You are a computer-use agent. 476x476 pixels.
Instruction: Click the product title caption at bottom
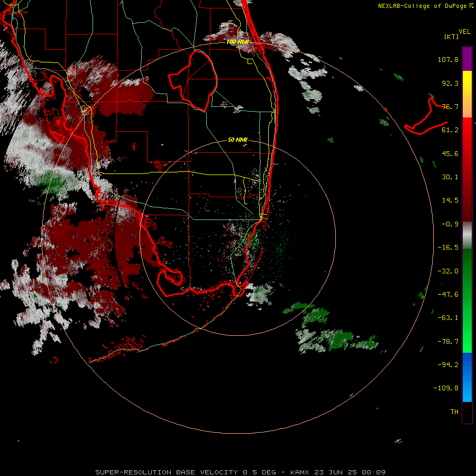(x=241, y=472)
